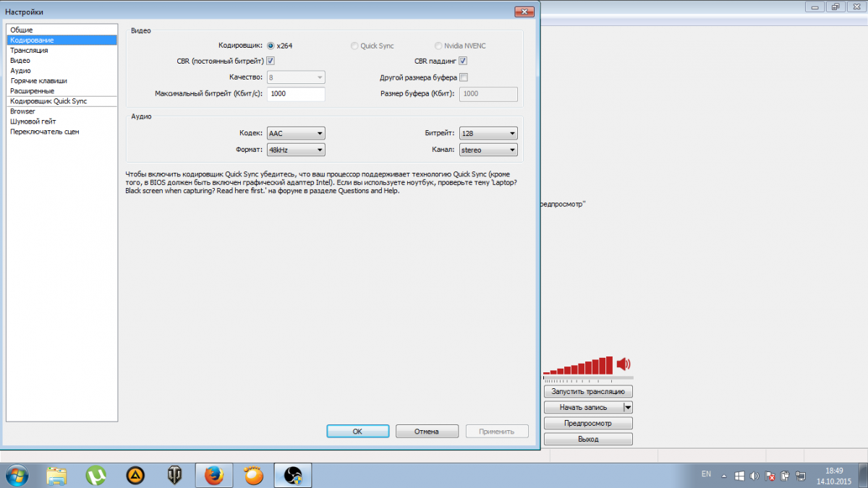Open the AIMP player taskbar icon
Image resolution: width=868 pixels, height=488 pixels.
[135, 475]
